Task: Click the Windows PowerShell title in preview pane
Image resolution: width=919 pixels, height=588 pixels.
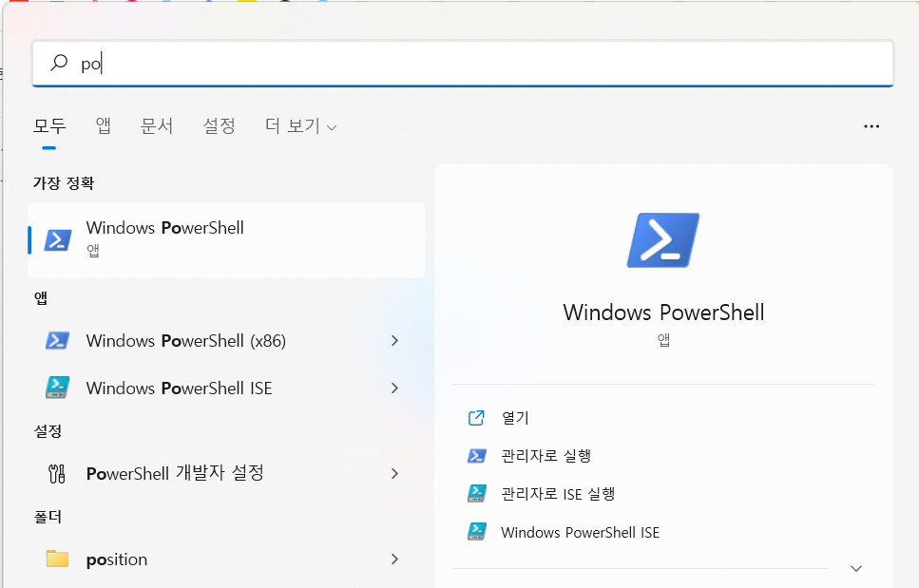Action: coord(663,313)
